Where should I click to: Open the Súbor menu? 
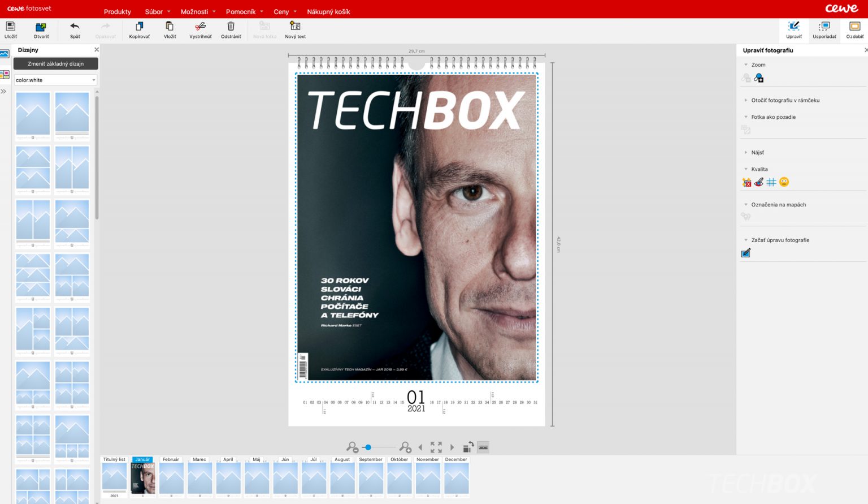coord(157,11)
